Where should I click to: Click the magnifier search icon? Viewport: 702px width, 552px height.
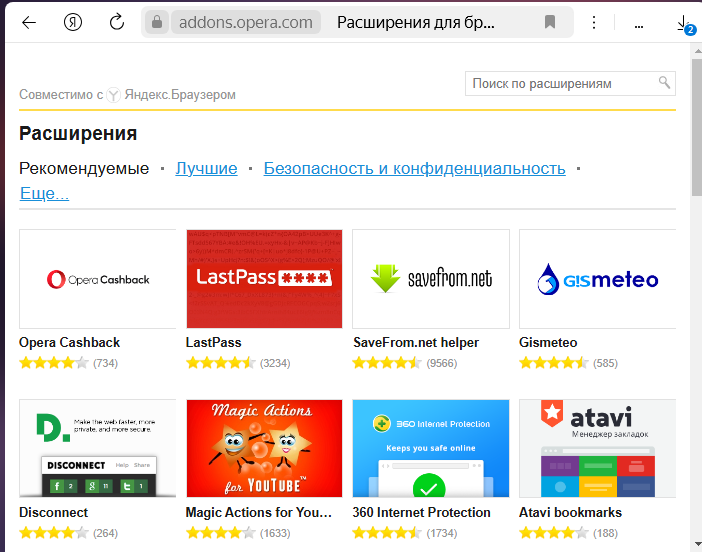click(x=664, y=82)
